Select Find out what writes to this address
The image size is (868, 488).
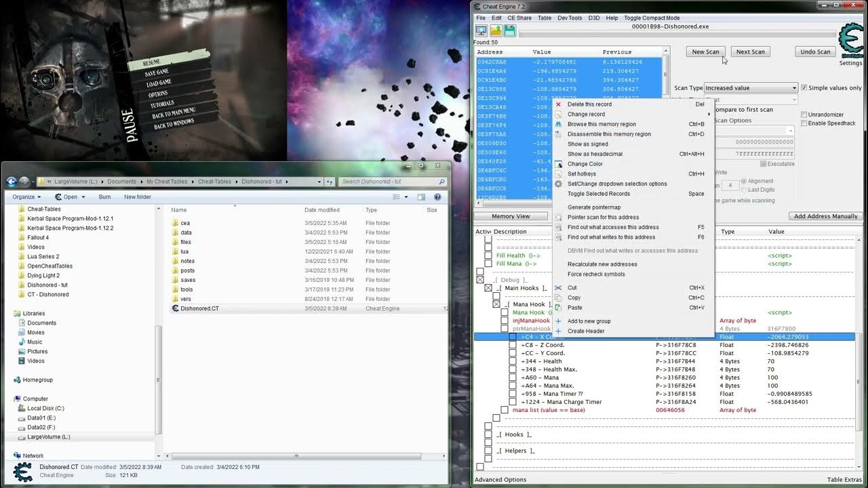click(611, 237)
